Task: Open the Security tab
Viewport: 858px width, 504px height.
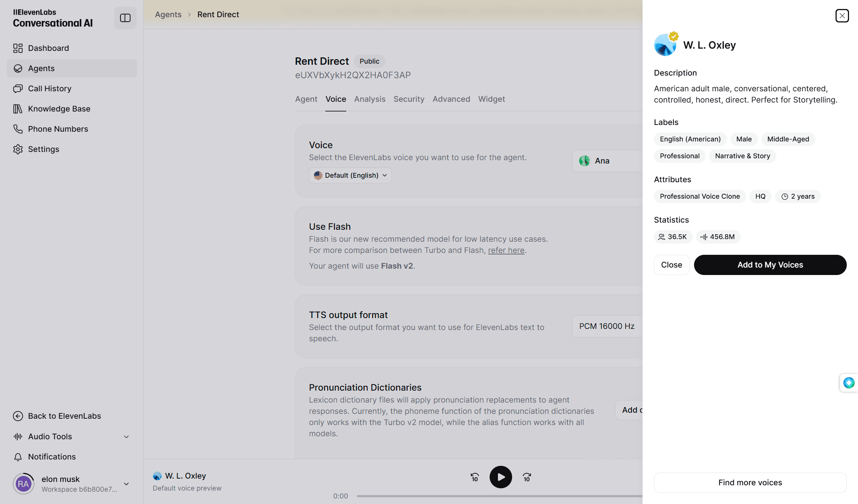Action: (x=409, y=99)
